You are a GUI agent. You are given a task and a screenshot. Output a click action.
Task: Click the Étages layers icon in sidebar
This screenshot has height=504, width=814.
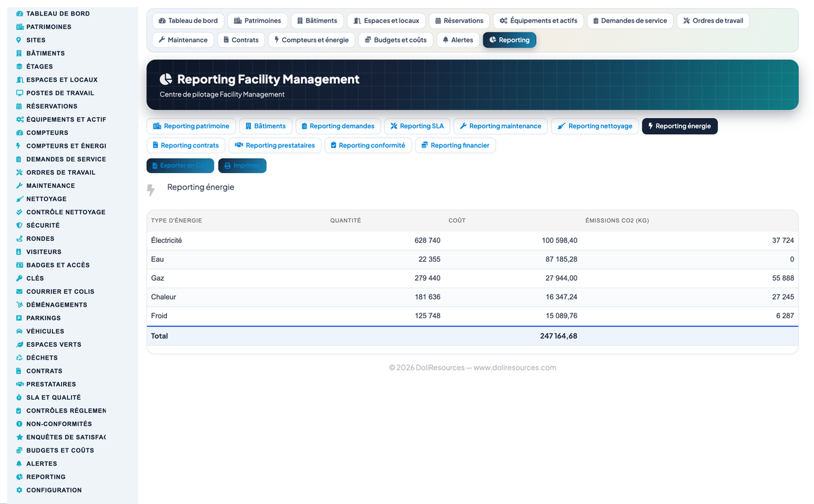(20, 66)
